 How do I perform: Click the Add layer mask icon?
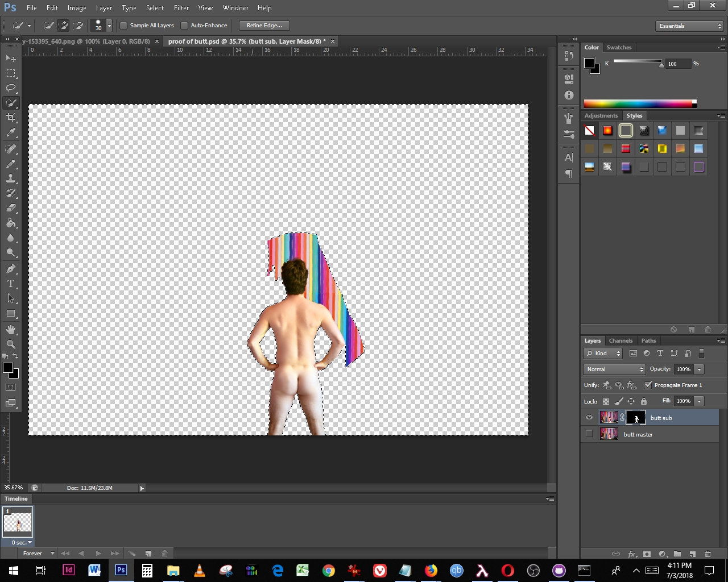pos(647,554)
